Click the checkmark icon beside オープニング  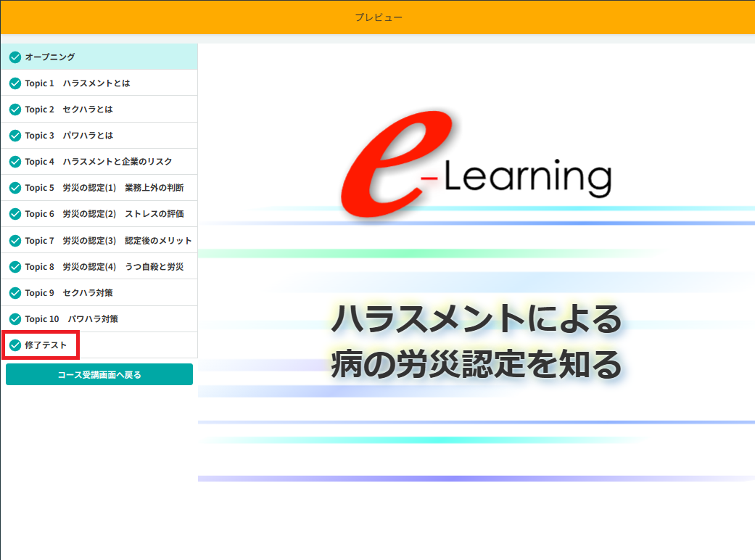click(x=15, y=57)
